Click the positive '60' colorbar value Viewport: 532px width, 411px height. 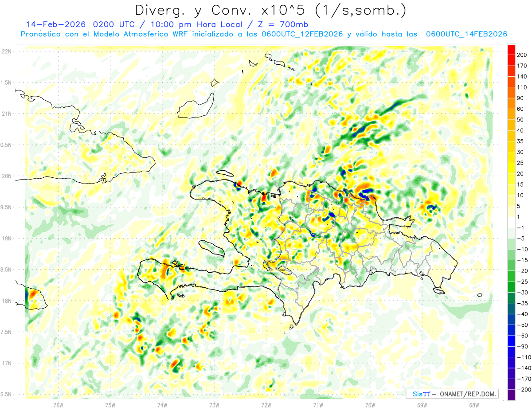[521, 109]
